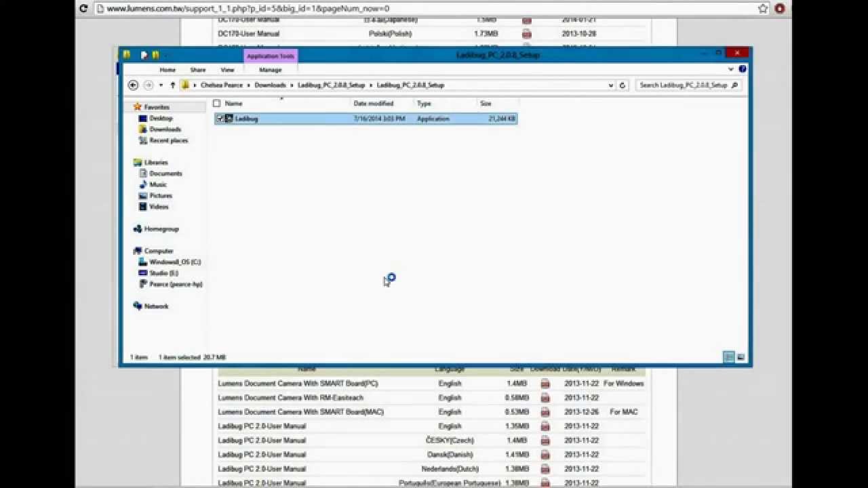Open Favorites in navigation pane
The image size is (868, 488).
156,107
